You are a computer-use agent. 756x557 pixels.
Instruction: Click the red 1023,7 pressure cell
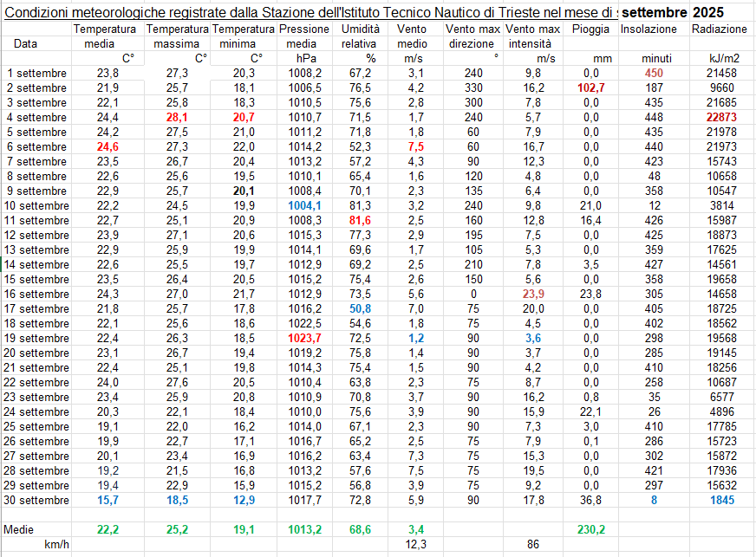[304, 338]
